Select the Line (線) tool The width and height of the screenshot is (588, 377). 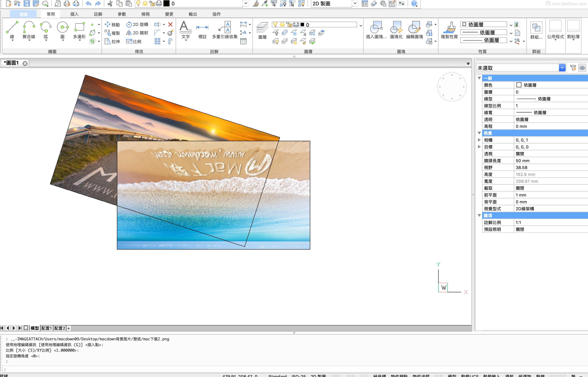12,30
